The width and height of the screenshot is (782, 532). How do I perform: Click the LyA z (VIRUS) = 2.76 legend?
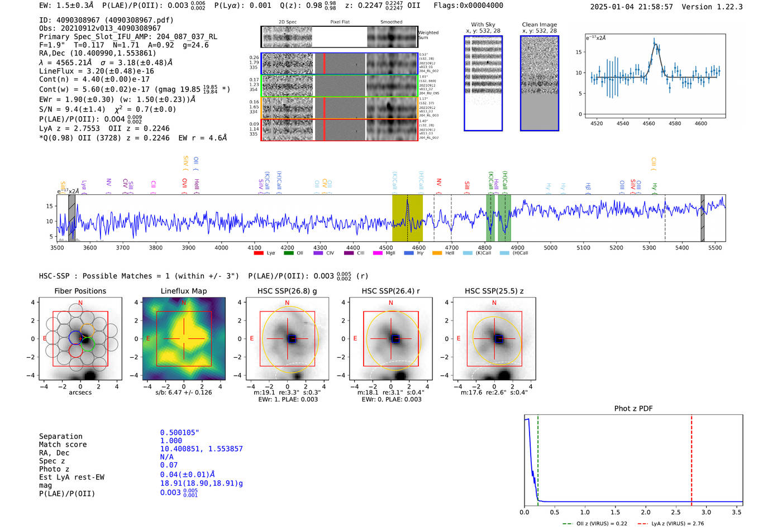coord(671,524)
